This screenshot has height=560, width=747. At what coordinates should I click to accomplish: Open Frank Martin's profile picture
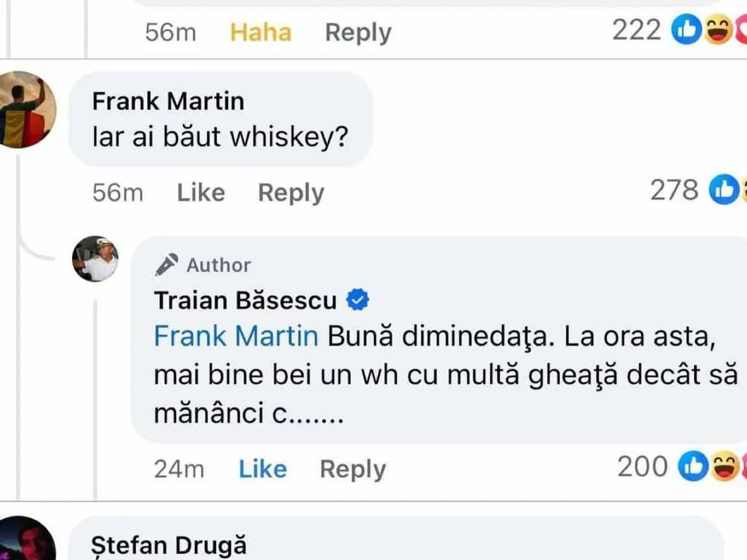point(27,110)
